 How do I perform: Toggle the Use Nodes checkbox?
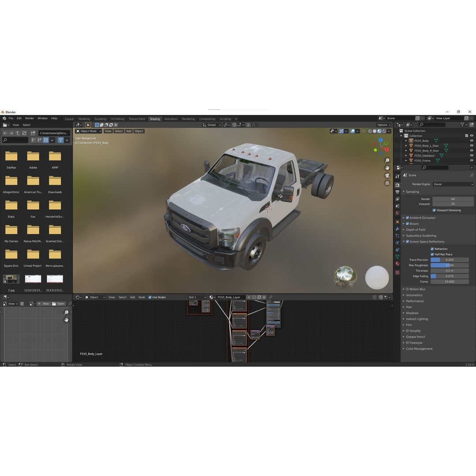coord(150,297)
